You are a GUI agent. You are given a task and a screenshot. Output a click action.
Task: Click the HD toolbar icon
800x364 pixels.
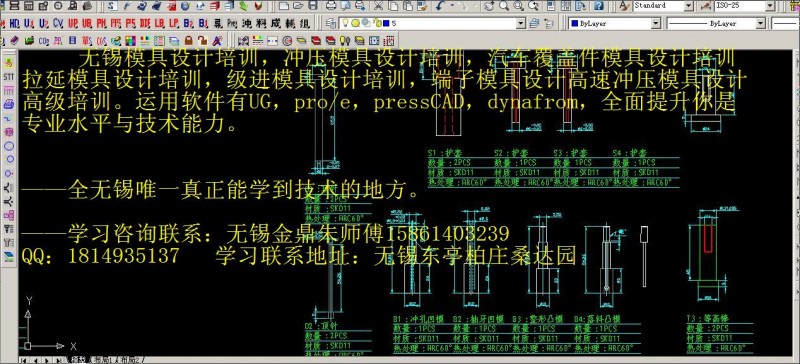[x=14, y=23]
